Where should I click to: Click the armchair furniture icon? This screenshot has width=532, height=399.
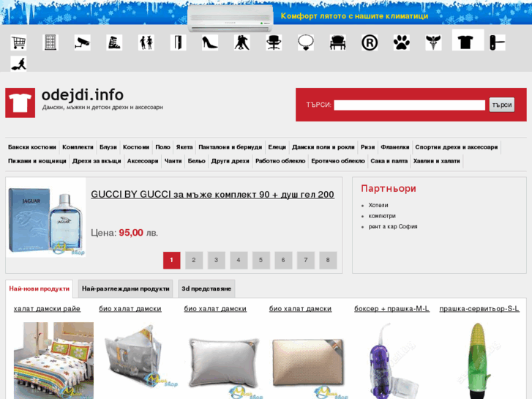[337, 42]
